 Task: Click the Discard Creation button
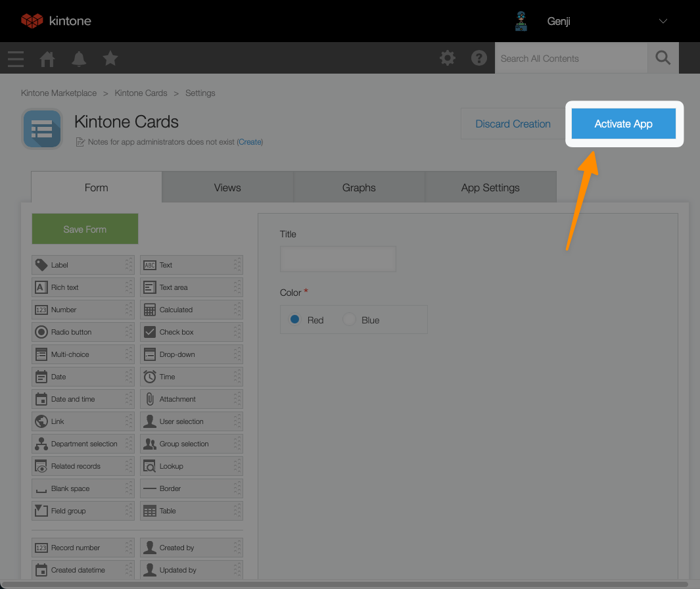[x=513, y=124]
